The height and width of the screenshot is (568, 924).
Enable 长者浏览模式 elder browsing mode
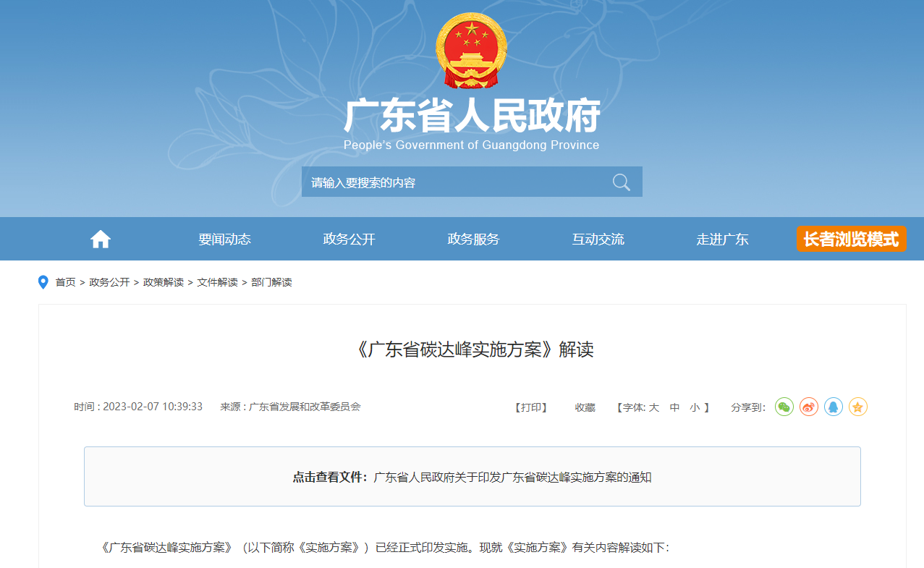(851, 239)
